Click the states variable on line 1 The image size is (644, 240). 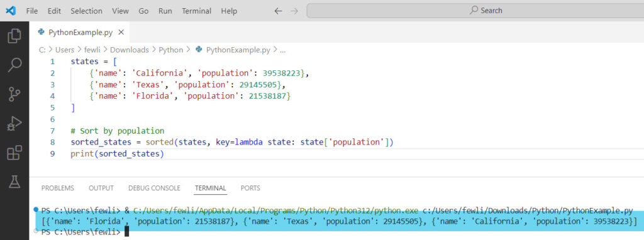(85, 62)
